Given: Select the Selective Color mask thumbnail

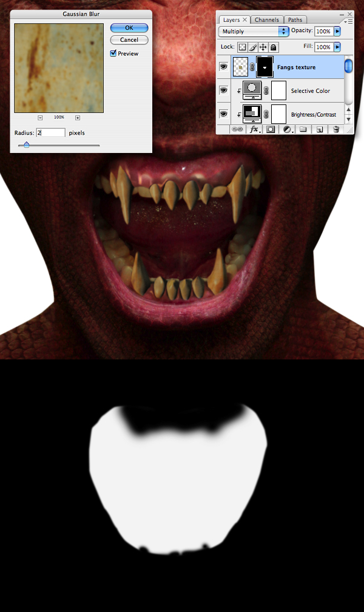Looking at the screenshot, I should click(278, 90).
